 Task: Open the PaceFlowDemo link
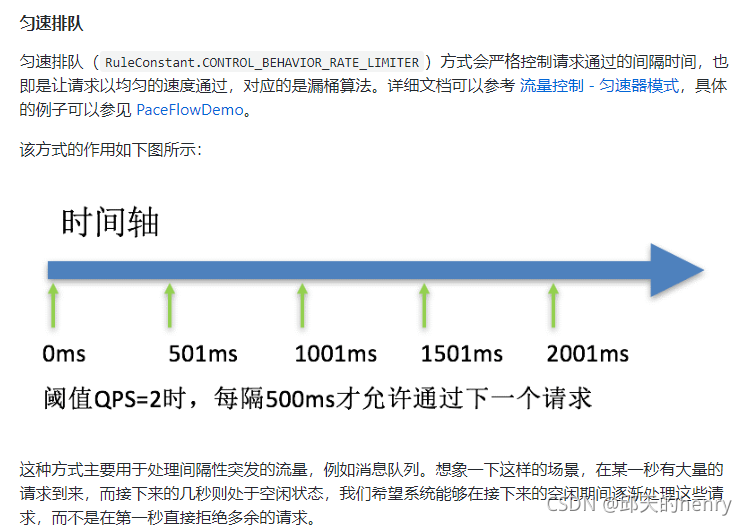pyautogui.click(x=190, y=110)
